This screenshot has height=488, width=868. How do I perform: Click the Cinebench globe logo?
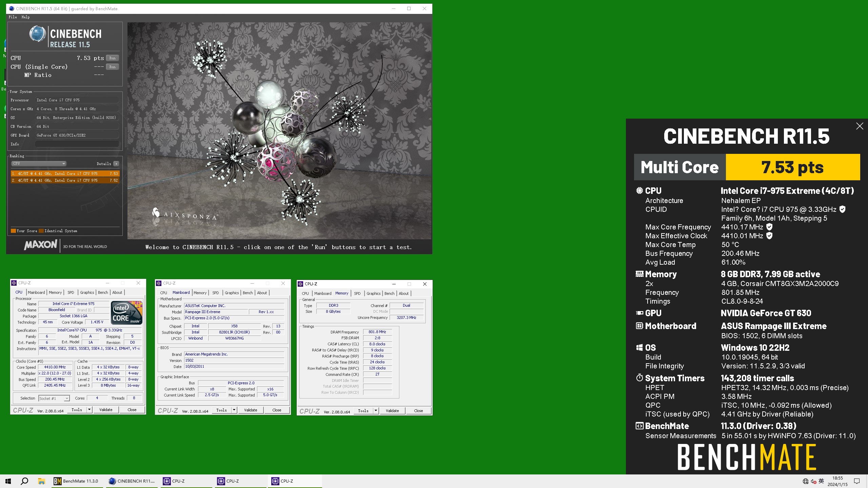click(x=37, y=34)
